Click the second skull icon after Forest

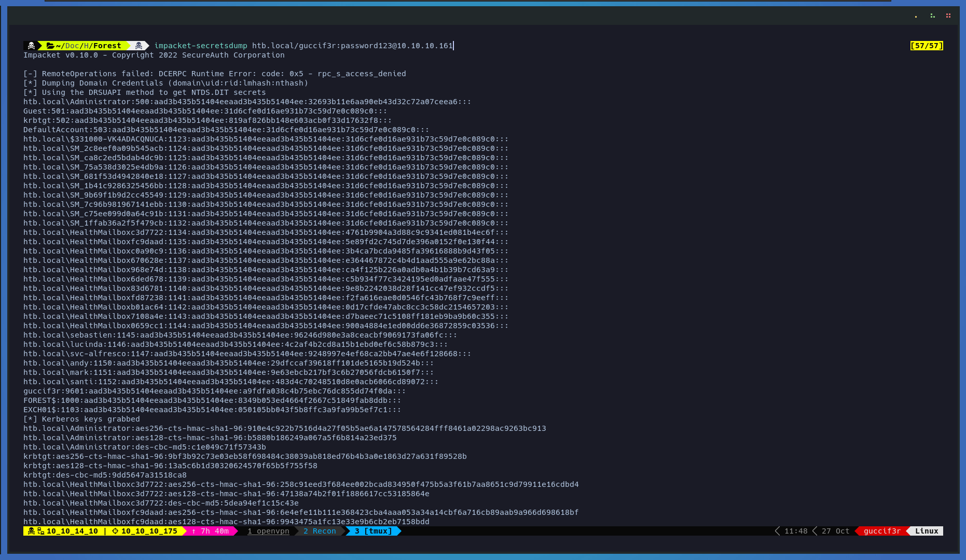click(x=139, y=46)
